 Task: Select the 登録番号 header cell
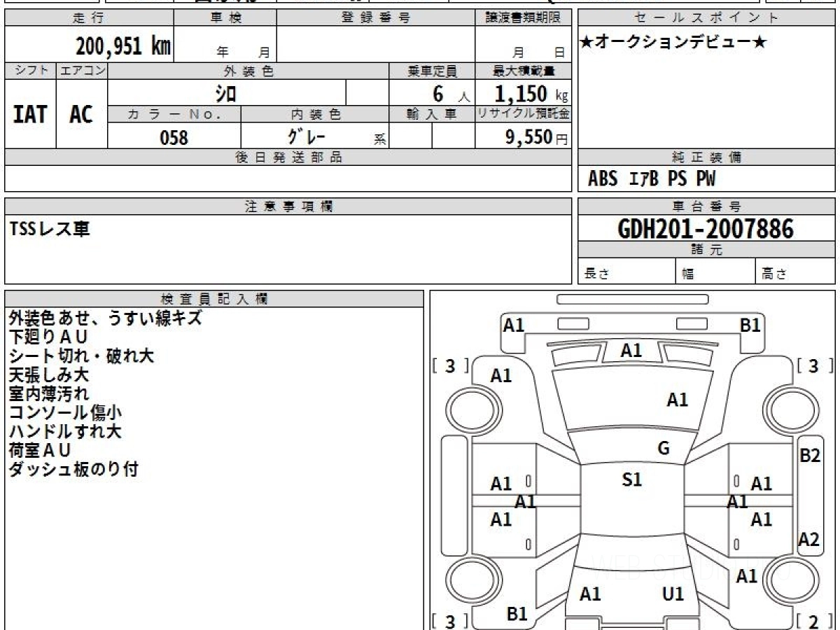376,18
